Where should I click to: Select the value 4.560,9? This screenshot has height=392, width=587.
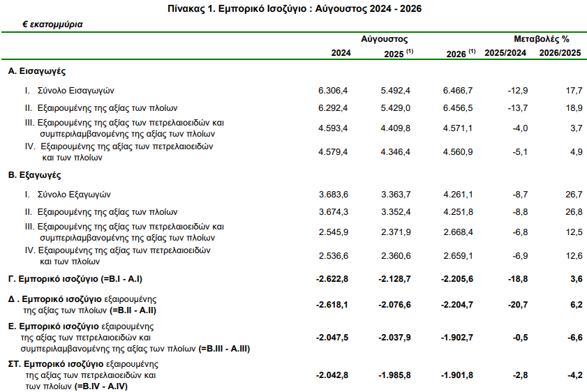[458, 152]
